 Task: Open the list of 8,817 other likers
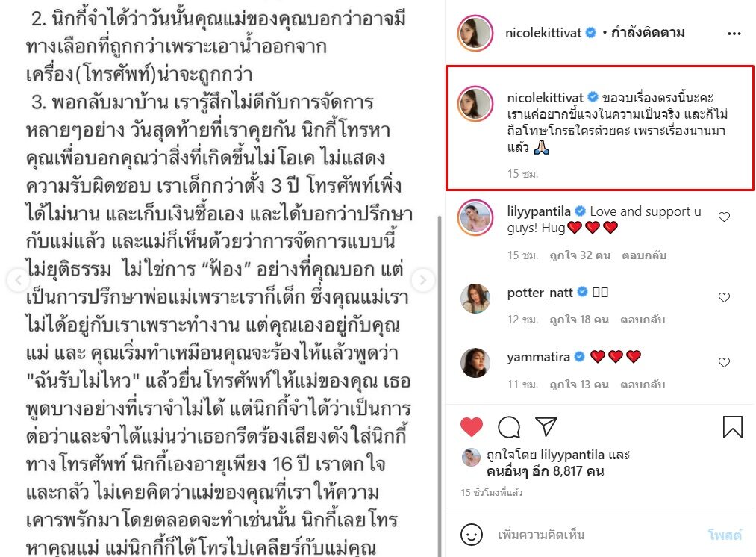546,471
